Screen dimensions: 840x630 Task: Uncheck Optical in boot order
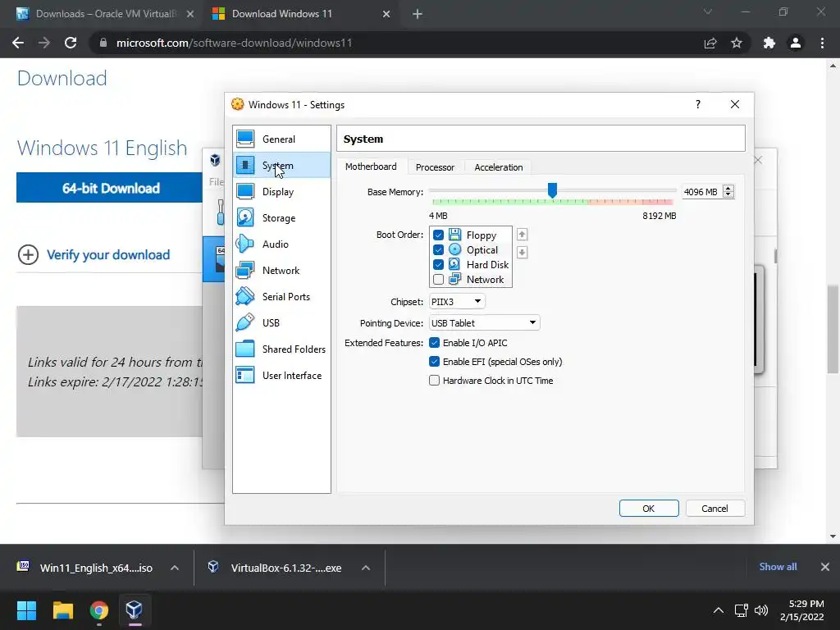point(438,249)
